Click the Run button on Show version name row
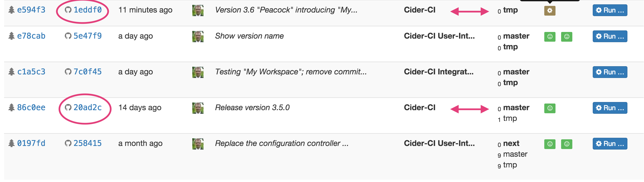644x182 pixels. click(x=610, y=36)
